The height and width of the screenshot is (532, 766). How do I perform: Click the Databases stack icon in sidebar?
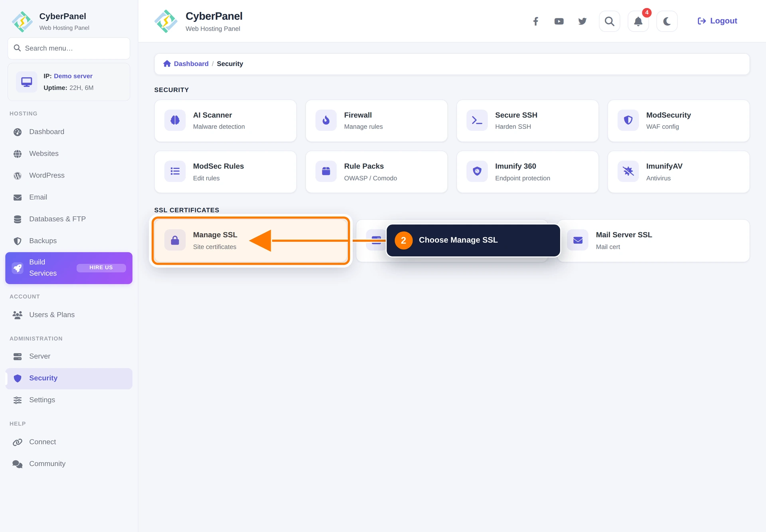[x=18, y=219]
